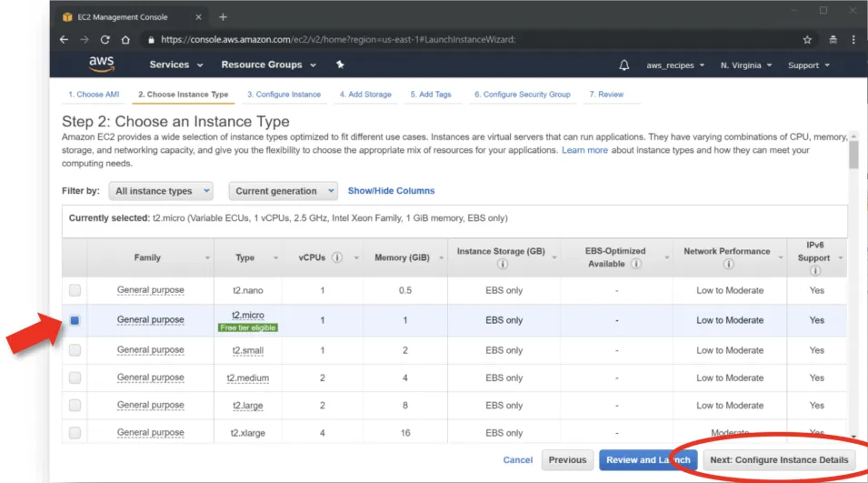
Task: Click the Free tier eligible badge
Action: (248, 327)
